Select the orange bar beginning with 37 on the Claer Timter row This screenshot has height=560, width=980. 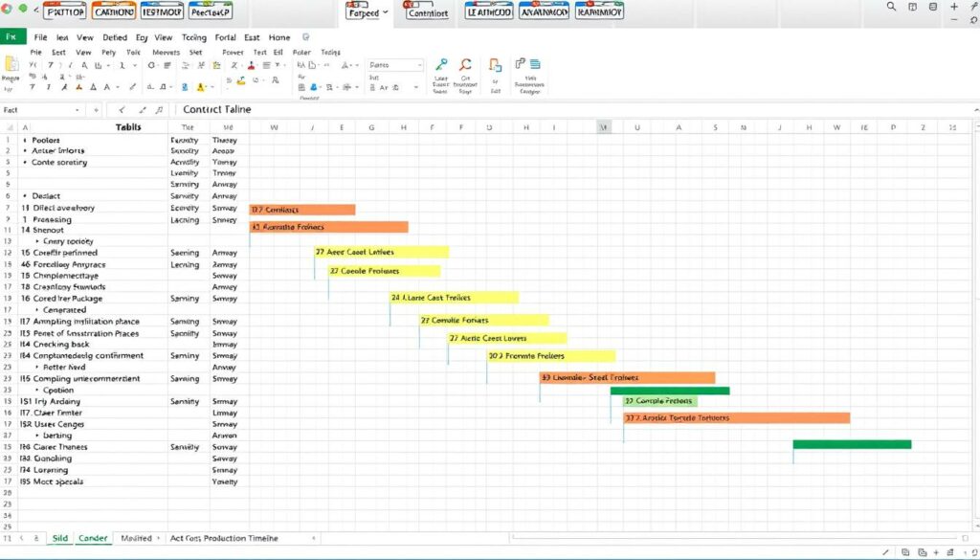(x=736, y=417)
